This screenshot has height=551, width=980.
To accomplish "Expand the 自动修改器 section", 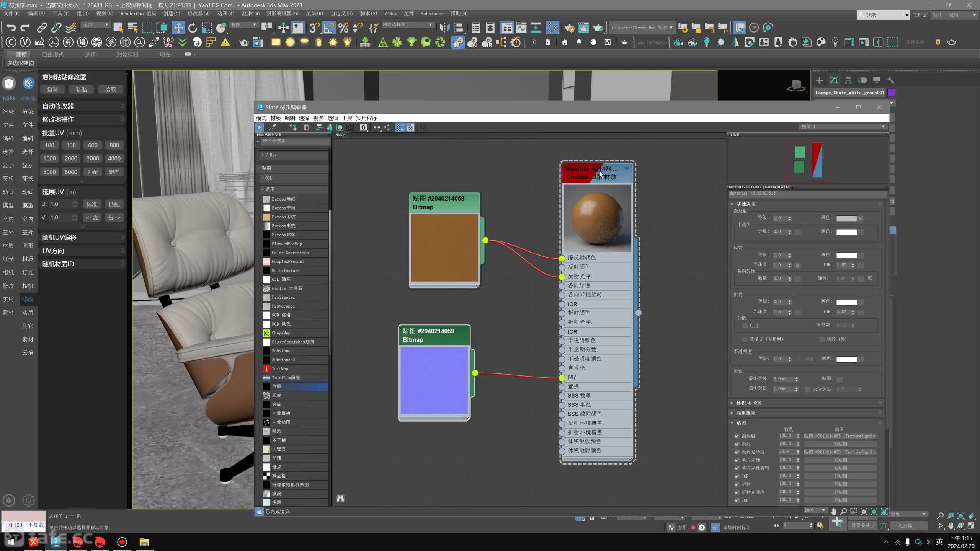I will [83, 106].
